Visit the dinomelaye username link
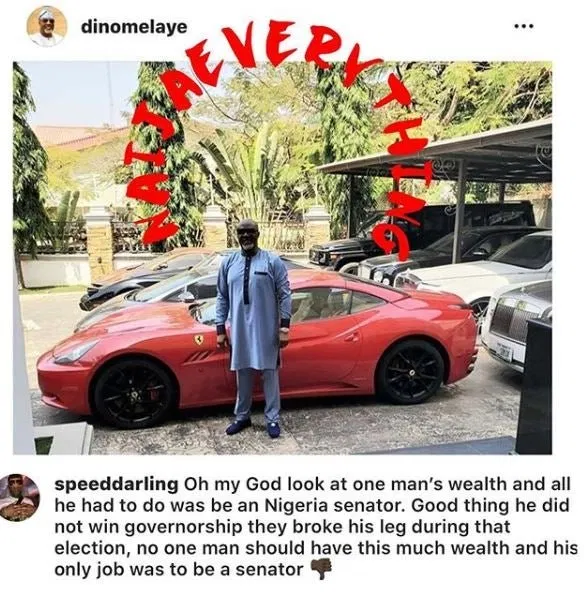Image resolution: width=584 pixels, height=595 pixels. pos(134,27)
